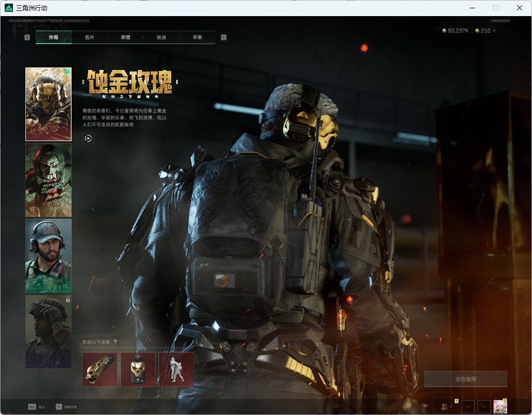This screenshot has width=532, height=415.
Task: Click the 包含以下涂装 label
Action: point(96,342)
